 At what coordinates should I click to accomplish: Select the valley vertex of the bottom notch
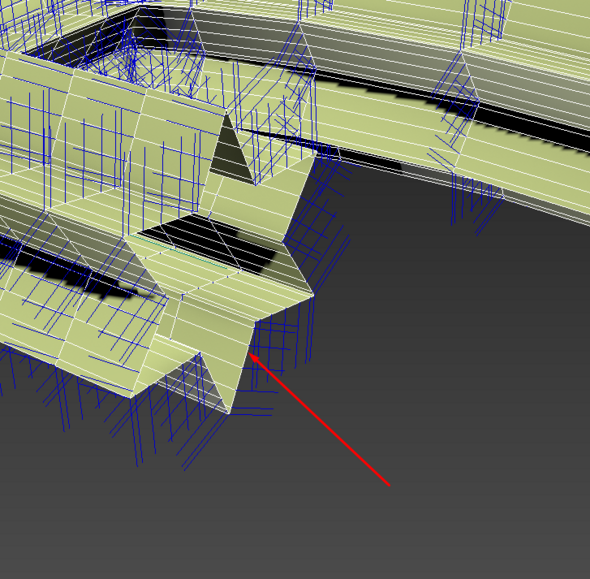(200, 353)
